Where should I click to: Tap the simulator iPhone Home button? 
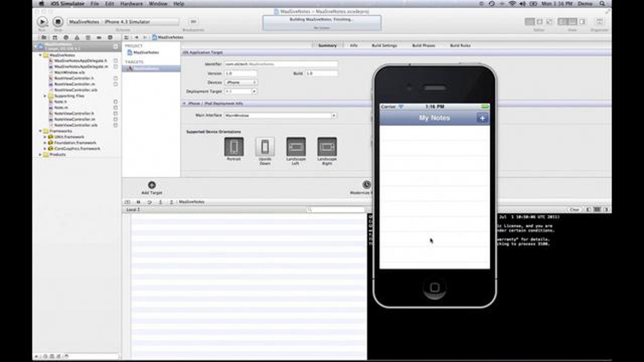(x=435, y=288)
